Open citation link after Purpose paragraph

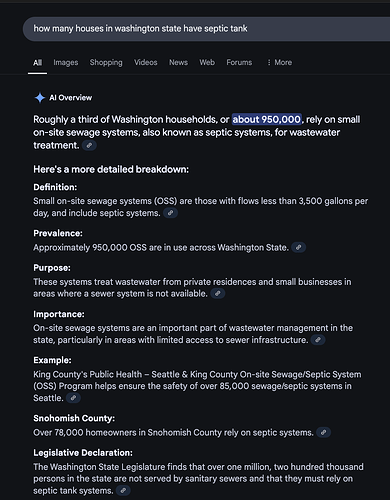(218, 294)
